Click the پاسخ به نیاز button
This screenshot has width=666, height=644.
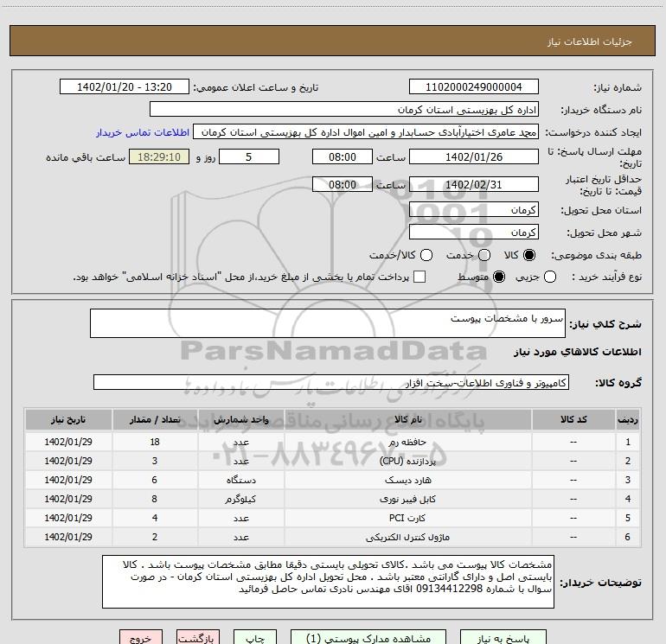[503, 637]
